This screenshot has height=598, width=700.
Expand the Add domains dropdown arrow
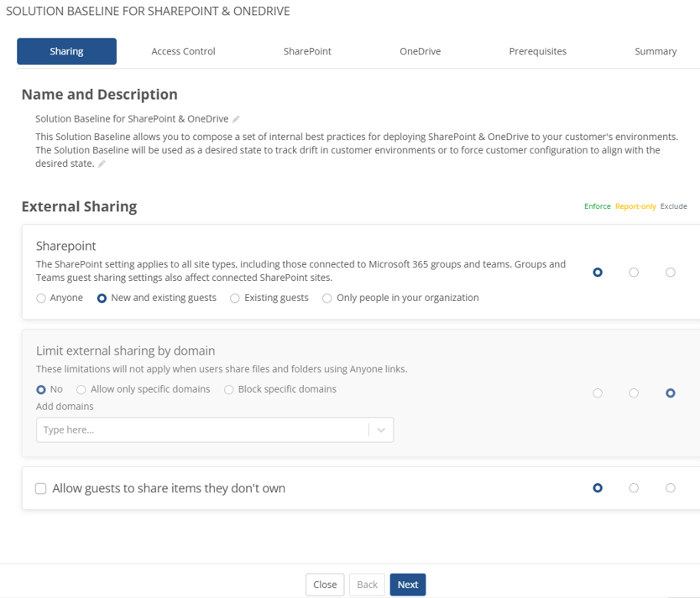click(381, 429)
